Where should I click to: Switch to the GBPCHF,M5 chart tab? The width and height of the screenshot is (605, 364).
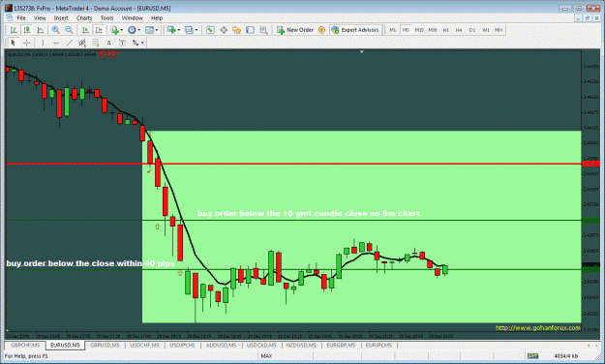[25, 345]
